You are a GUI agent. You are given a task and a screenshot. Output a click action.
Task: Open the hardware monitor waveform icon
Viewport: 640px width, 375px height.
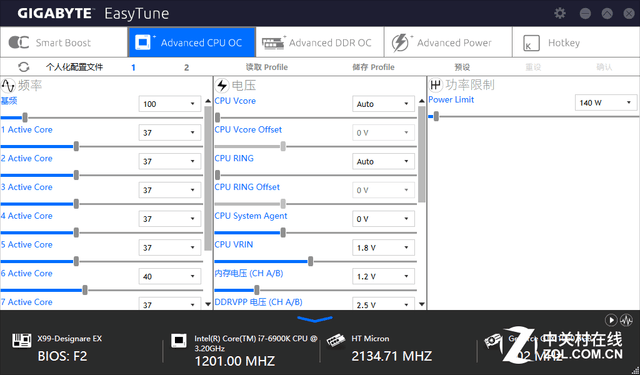(x=627, y=320)
